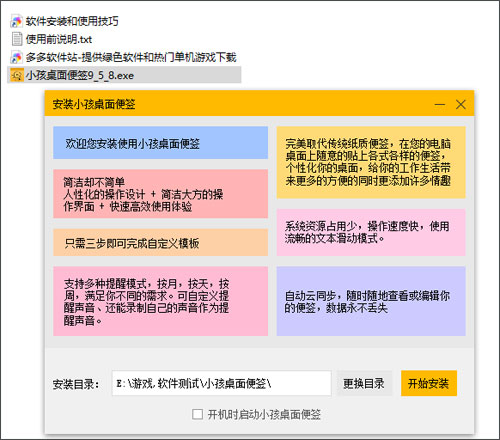Click the red 简洁却不简单 note card
Image resolution: width=500 pixels, height=440 pixels.
160,194
